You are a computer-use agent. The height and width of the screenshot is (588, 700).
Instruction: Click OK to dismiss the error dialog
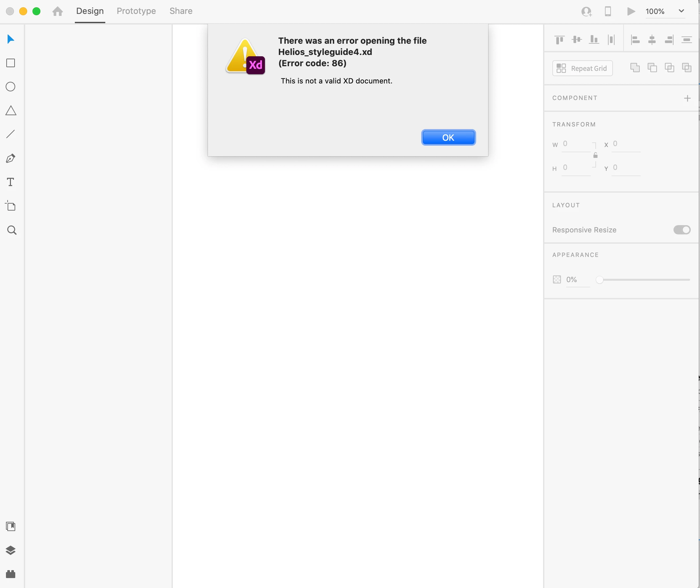(x=448, y=137)
